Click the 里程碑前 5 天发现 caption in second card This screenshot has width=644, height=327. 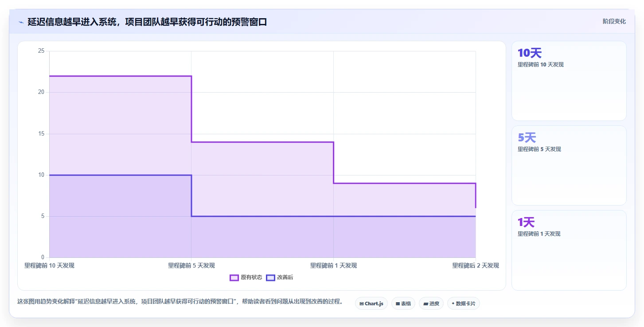coord(539,149)
